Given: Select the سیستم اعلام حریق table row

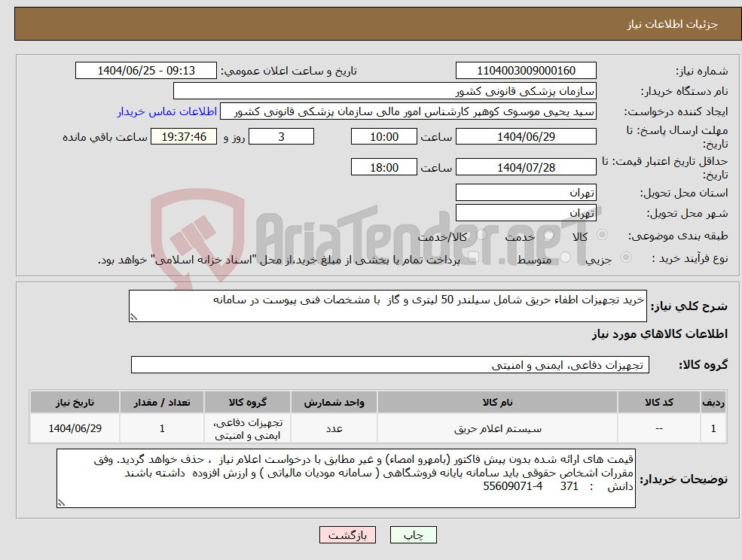Looking at the screenshot, I should (497, 428).
